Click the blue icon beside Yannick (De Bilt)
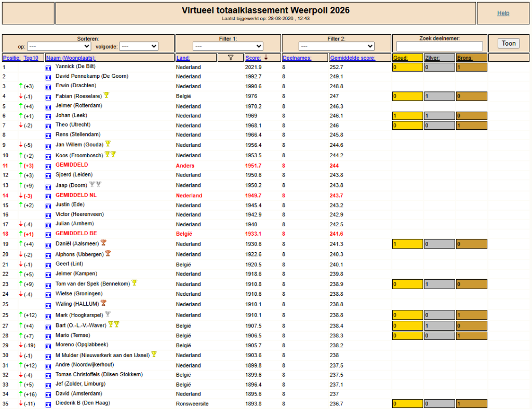This screenshot has height=409, width=532. point(48,68)
